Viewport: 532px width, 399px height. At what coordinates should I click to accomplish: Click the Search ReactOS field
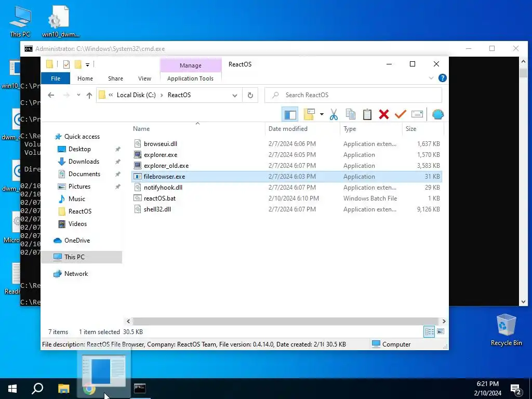pyautogui.click(x=353, y=95)
